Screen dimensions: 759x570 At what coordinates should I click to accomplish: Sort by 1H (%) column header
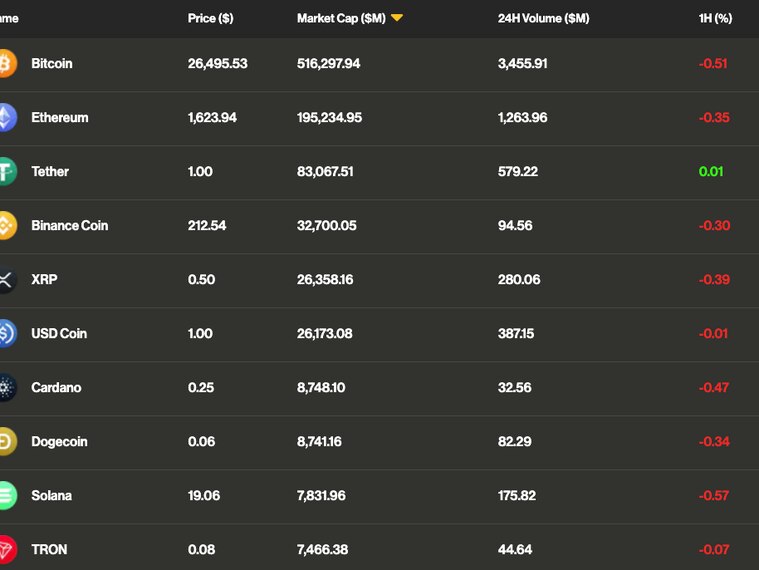[715, 18]
